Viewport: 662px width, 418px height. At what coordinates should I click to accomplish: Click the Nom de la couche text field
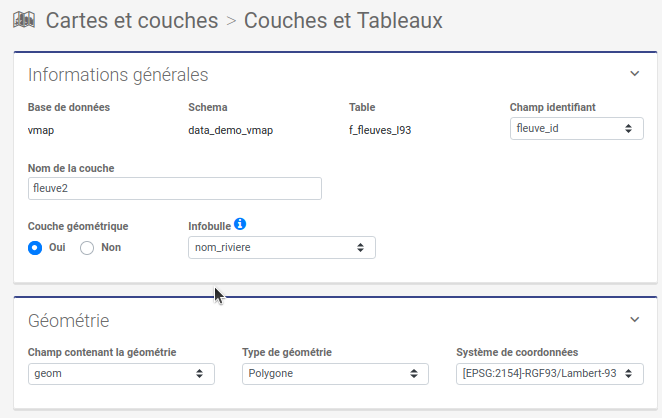pyautogui.click(x=175, y=188)
